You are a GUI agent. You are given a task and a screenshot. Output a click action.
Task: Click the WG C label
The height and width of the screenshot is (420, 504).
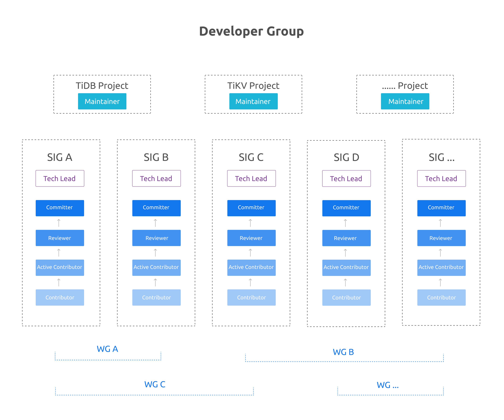point(155,384)
